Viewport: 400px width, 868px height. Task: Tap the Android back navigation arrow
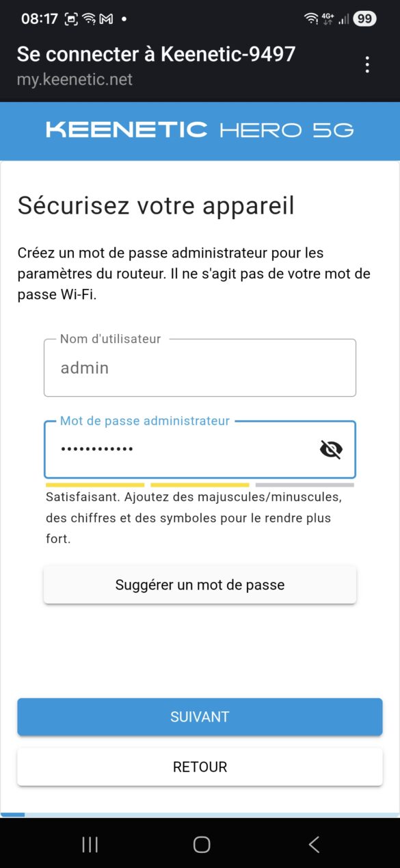point(314,844)
